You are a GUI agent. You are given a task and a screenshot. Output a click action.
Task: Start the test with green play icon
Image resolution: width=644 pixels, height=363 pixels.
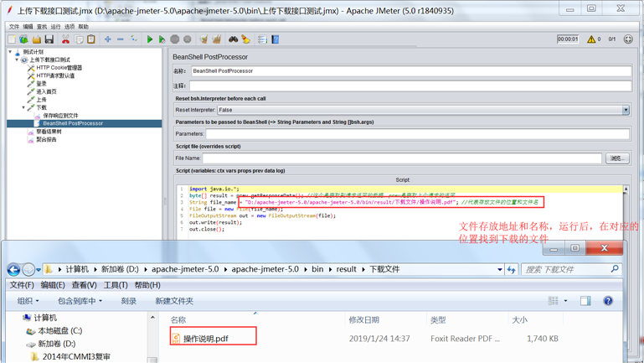coord(150,39)
